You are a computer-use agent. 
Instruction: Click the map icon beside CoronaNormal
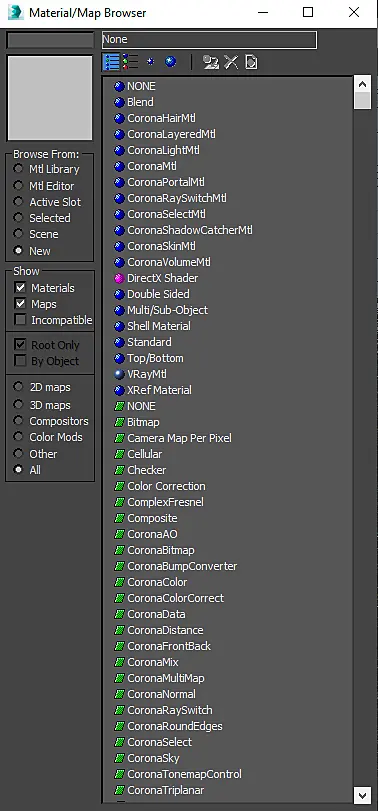(x=119, y=694)
